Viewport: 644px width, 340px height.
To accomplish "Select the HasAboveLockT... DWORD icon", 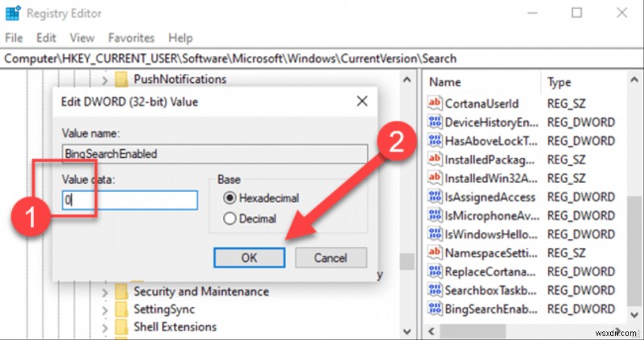I will point(435,141).
